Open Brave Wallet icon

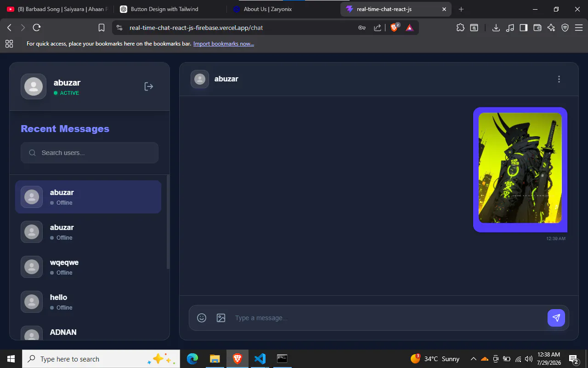(537, 28)
